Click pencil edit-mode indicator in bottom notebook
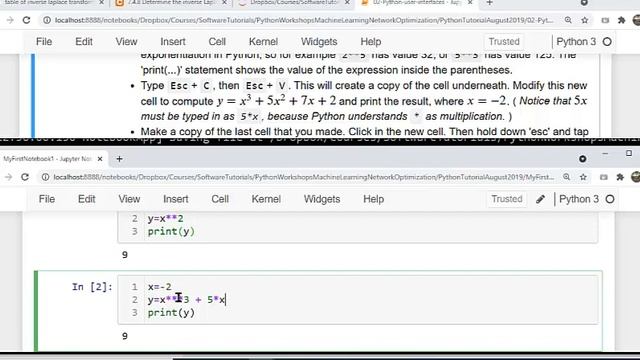 click(x=540, y=199)
